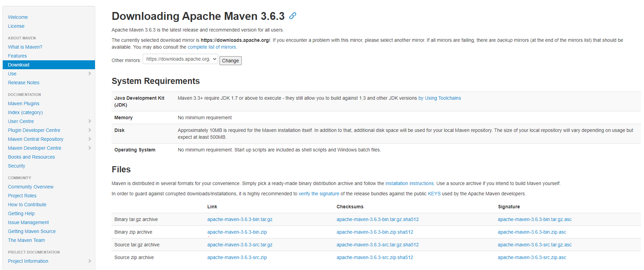Expand the User Centre chevron

pos(90,121)
